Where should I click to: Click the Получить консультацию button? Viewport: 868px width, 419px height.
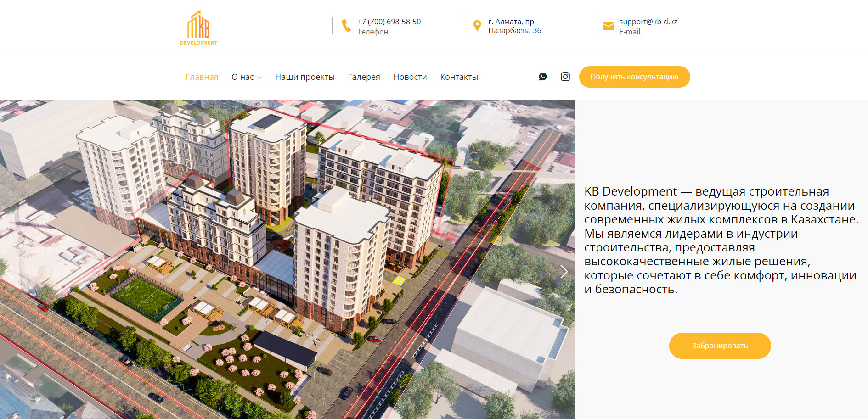coord(634,77)
